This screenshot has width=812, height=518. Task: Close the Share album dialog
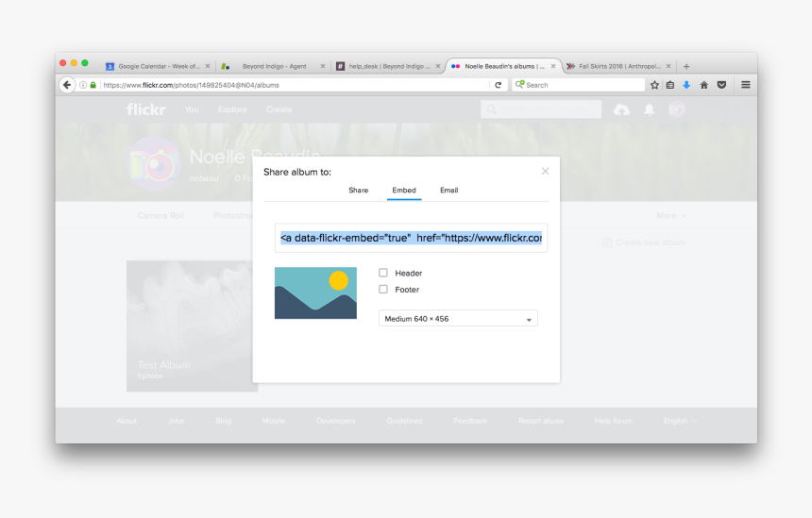[545, 171]
